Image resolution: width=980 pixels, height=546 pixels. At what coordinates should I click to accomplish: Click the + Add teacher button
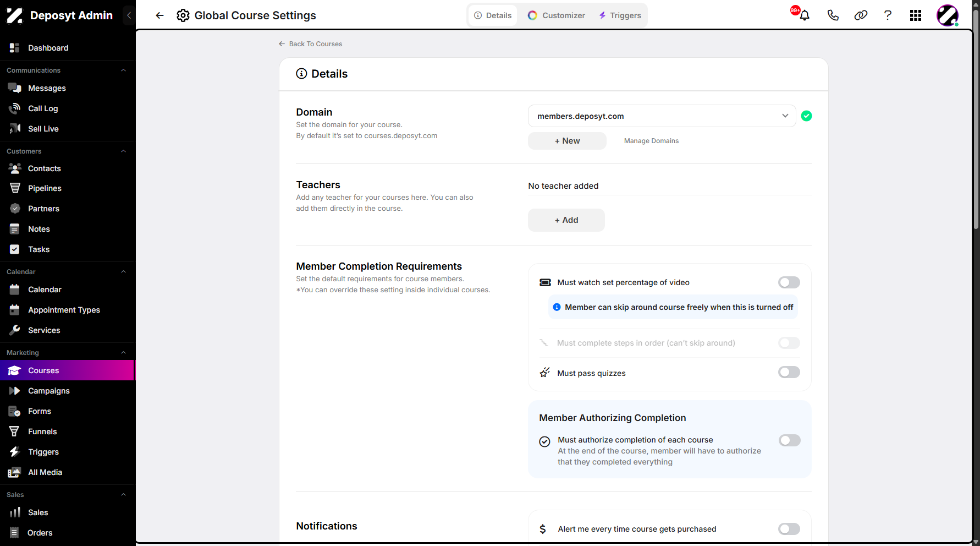click(x=566, y=220)
